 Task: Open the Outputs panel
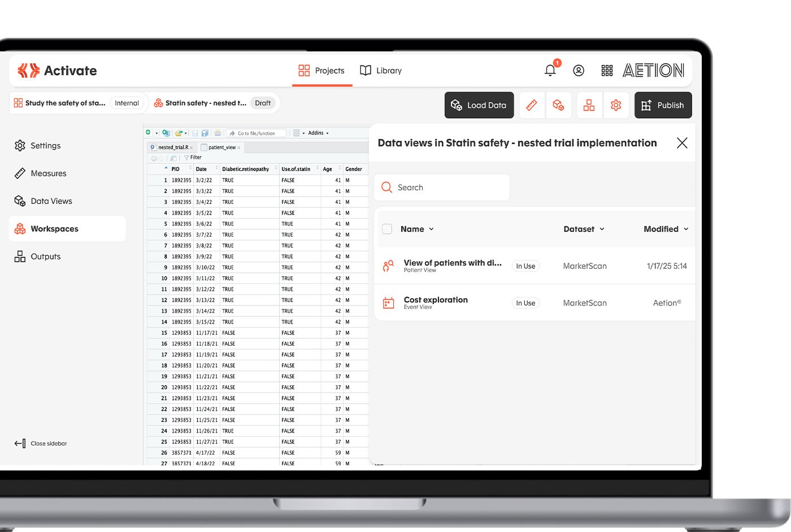46,256
